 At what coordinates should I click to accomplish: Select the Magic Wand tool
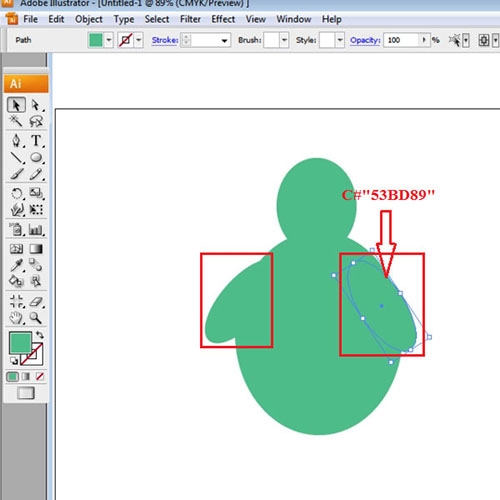[x=16, y=121]
